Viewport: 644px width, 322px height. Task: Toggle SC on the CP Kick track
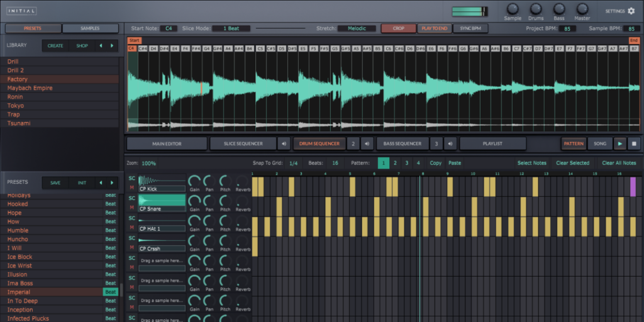[132, 178]
